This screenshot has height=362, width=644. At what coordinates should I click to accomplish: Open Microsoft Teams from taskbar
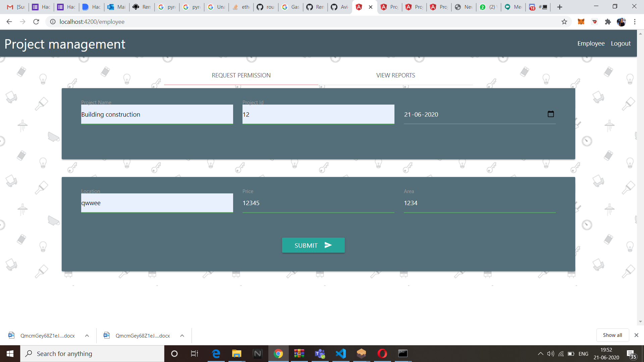[320, 354]
